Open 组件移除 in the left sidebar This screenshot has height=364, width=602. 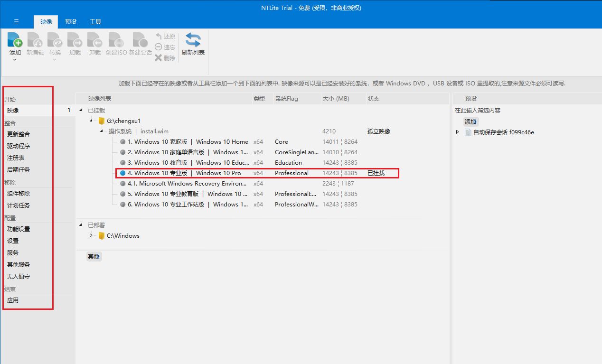19,194
